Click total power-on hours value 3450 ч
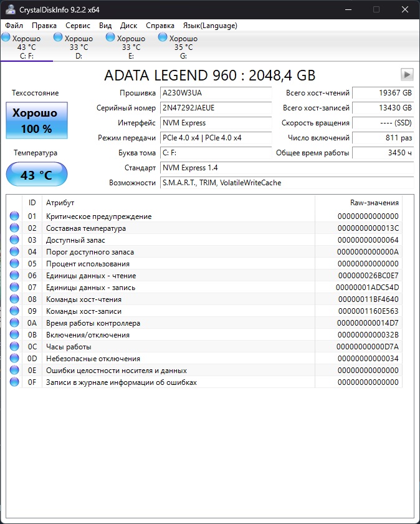 click(383, 153)
